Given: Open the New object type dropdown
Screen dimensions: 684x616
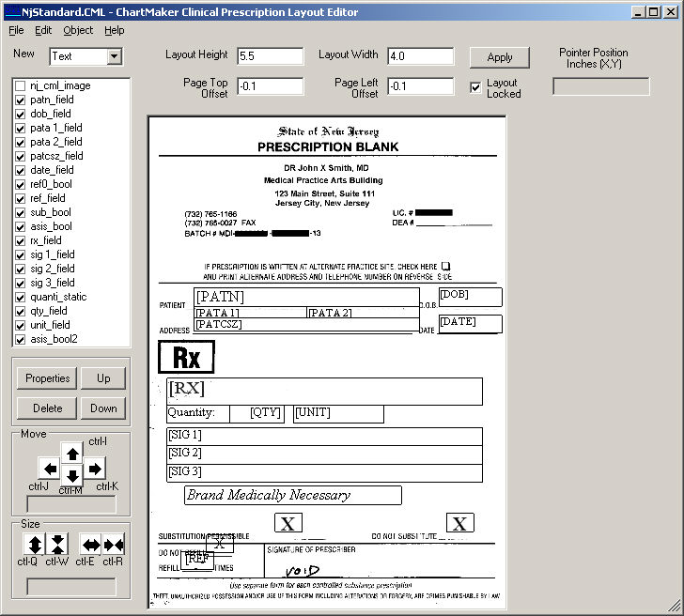Looking at the screenshot, I should pos(115,56).
